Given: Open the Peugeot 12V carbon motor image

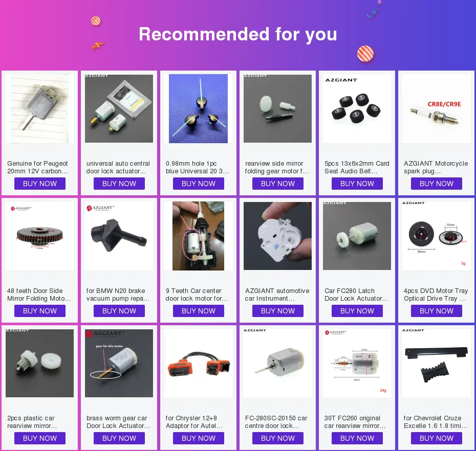Looking at the screenshot, I should click(x=40, y=108).
